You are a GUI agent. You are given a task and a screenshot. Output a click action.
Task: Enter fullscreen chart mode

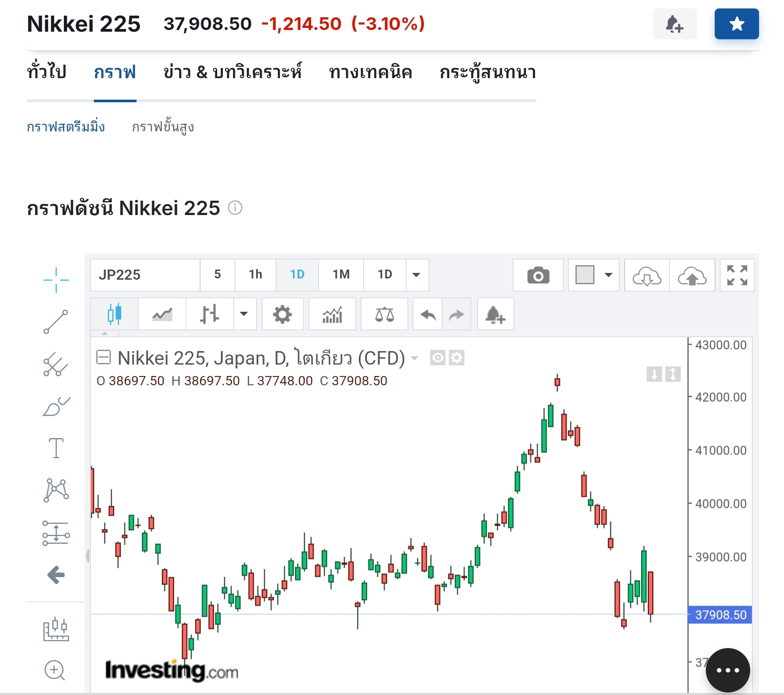737,275
